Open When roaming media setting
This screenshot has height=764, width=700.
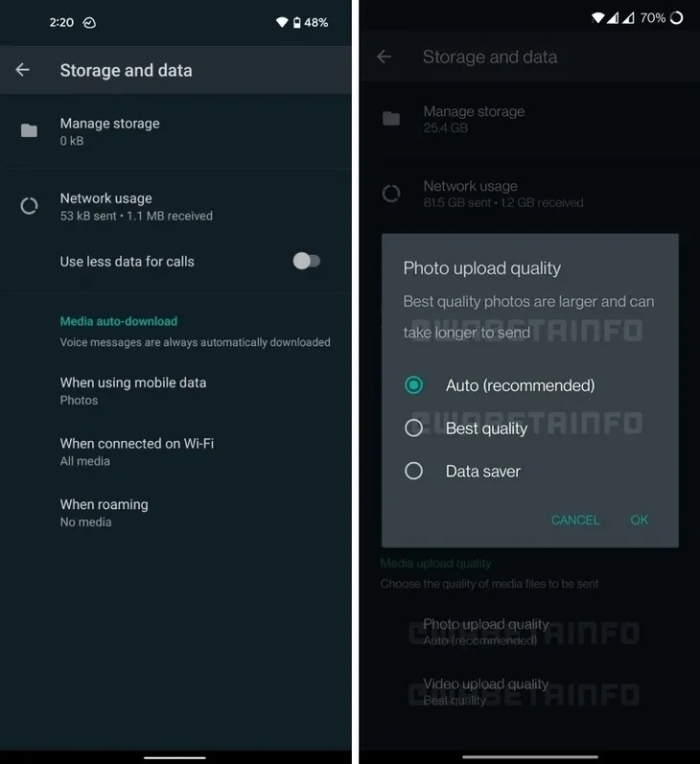(x=175, y=513)
